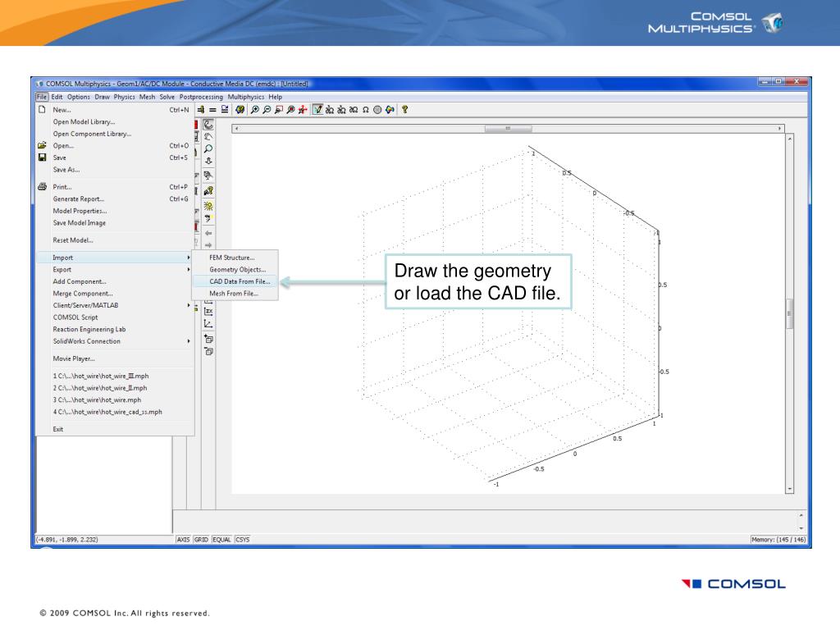
Task: Click the Dolly up-arrow tool in vertical toolbar
Action: pos(208,161)
